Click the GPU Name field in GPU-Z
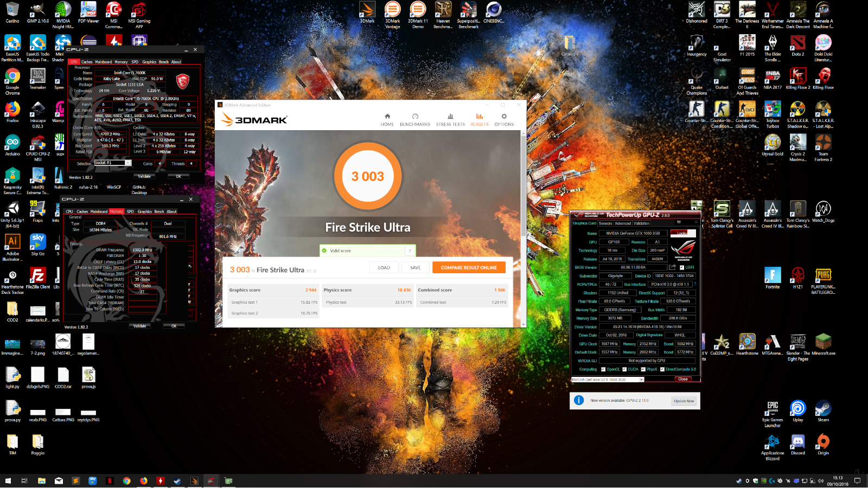Image resolution: width=868 pixels, height=488 pixels. coord(633,233)
